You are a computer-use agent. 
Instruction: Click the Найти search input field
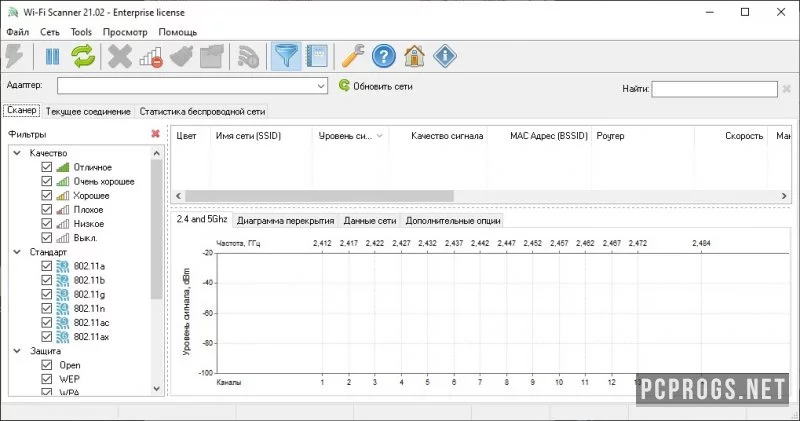pyautogui.click(x=714, y=89)
